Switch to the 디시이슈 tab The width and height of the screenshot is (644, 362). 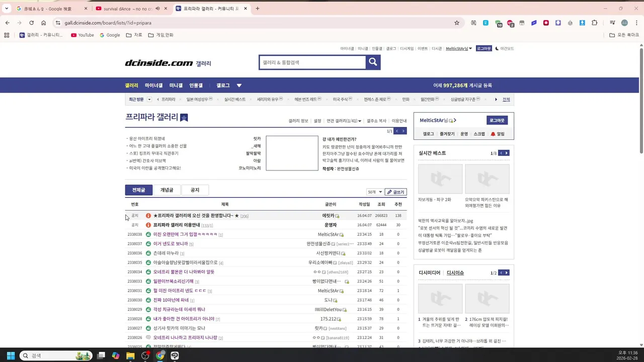(x=455, y=273)
